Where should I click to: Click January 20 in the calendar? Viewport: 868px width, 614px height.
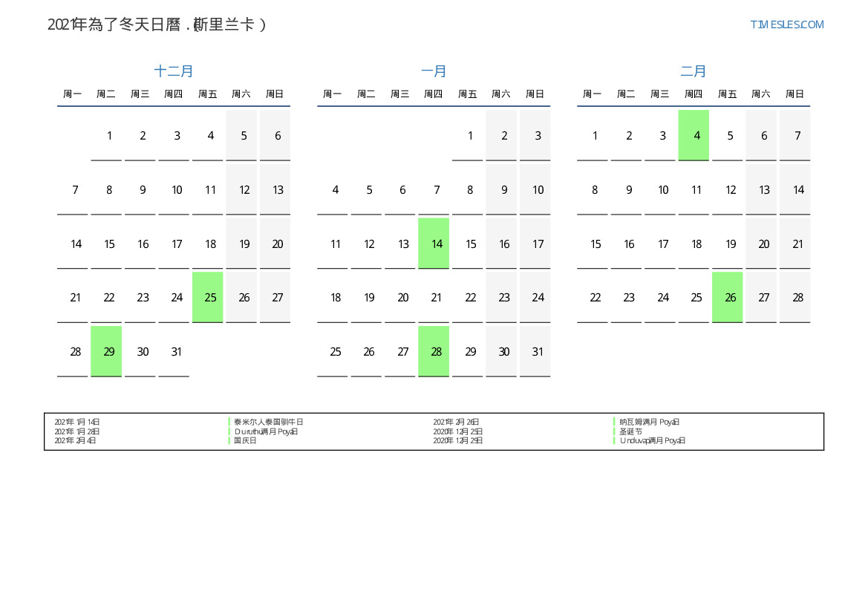click(399, 297)
